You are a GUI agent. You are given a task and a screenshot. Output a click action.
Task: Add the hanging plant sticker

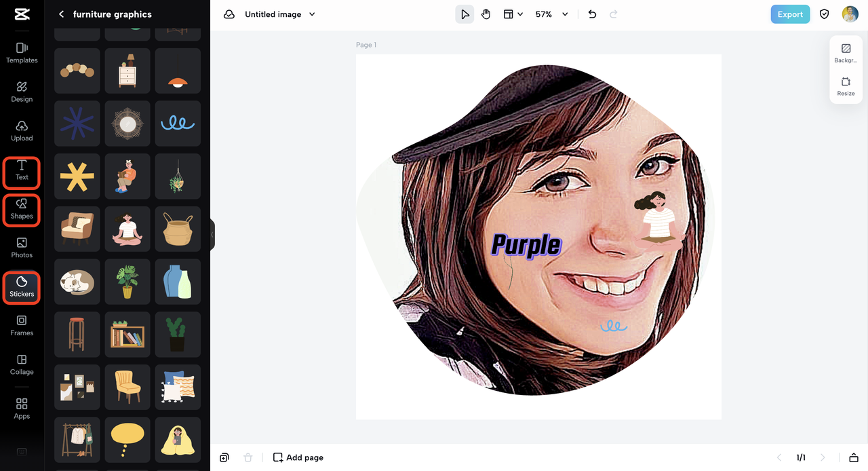coord(178,176)
